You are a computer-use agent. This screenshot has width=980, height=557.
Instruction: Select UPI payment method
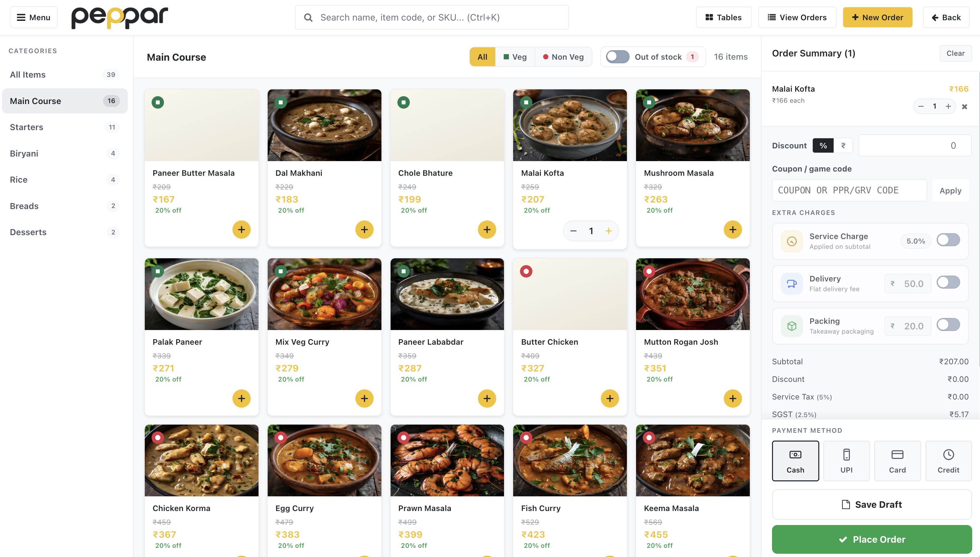pos(846,461)
